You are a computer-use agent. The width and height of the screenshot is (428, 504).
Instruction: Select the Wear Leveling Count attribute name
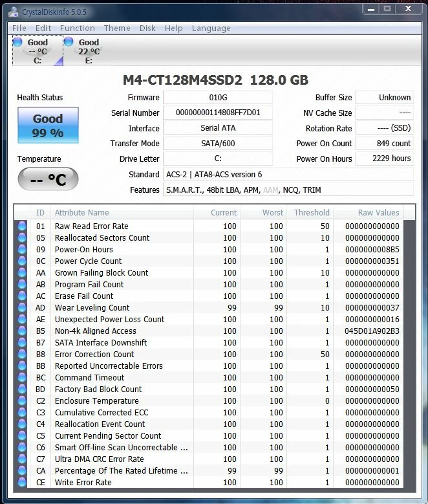click(x=92, y=307)
